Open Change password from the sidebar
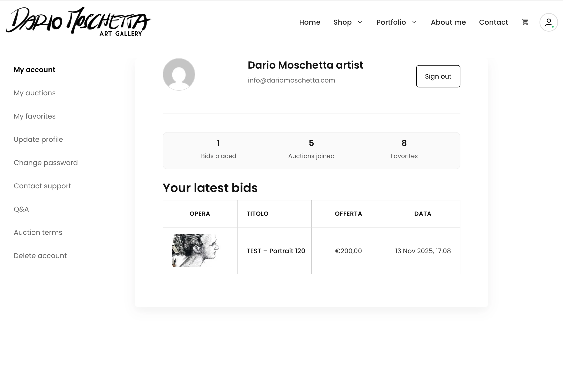563x392 pixels. 46,163
